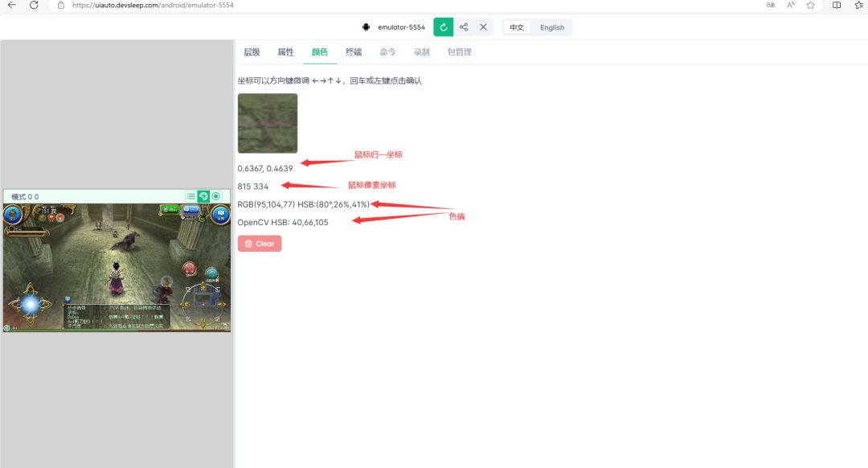This screenshot has height=468, width=868.
Task: Tap the purple-robed character in game
Action: (x=116, y=277)
